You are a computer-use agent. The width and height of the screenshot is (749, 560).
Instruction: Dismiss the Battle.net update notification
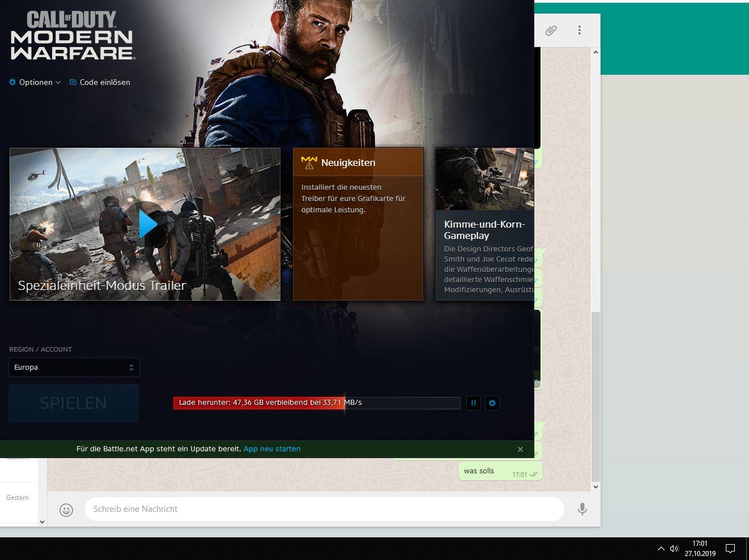pyautogui.click(x=520, y=449)
